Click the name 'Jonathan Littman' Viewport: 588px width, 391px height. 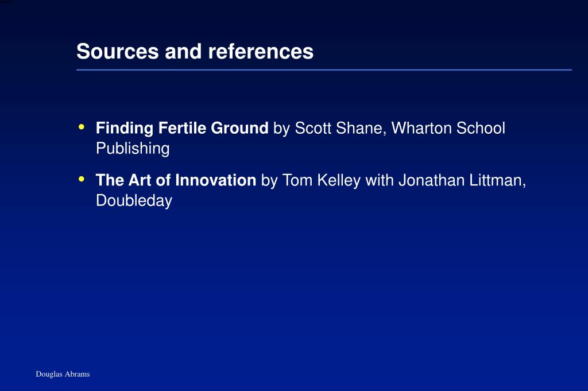pyautogui.click(x=460, y=180)
